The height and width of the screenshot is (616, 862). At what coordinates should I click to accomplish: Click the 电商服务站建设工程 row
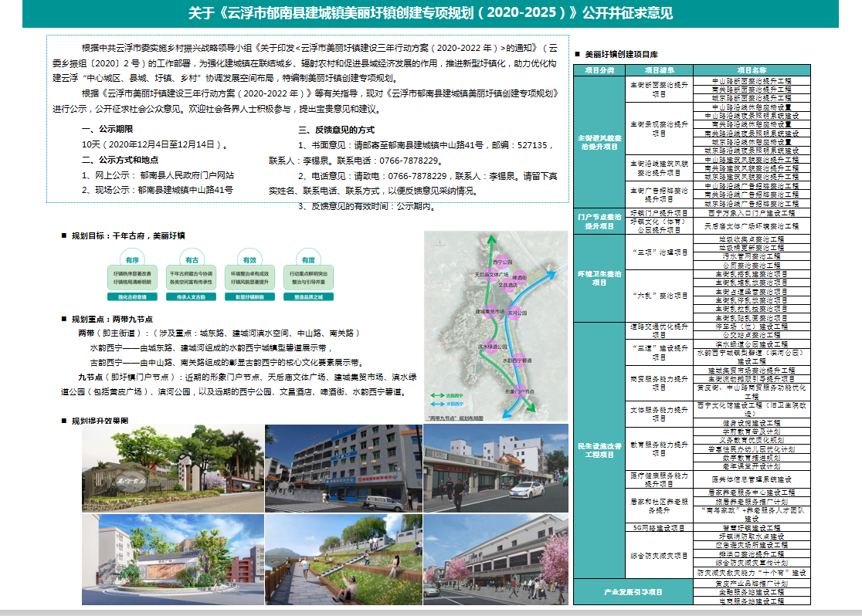[752, 601]
